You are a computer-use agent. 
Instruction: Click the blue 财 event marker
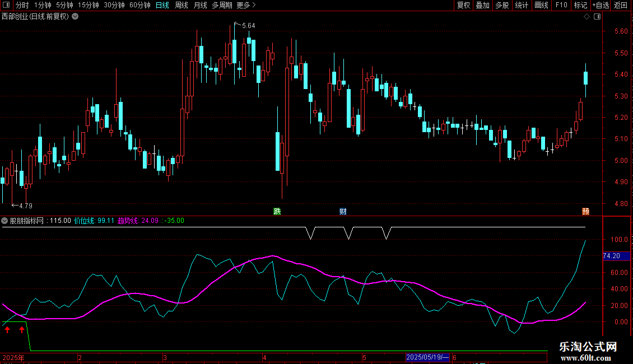343,212
